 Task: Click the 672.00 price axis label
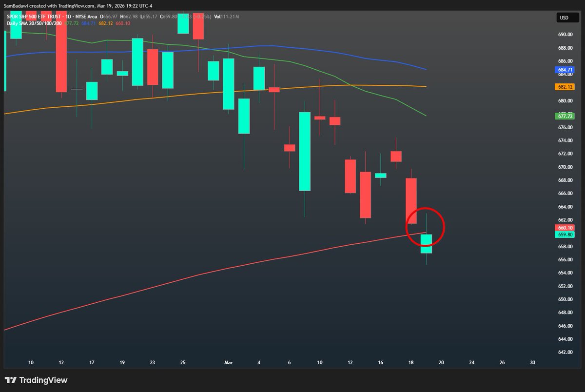(565, 154)
